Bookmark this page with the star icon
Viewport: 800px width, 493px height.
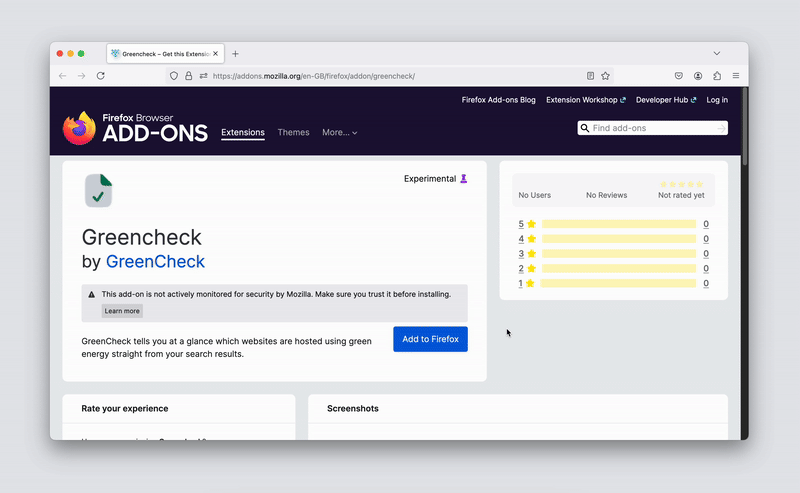[x=605, y=76]
